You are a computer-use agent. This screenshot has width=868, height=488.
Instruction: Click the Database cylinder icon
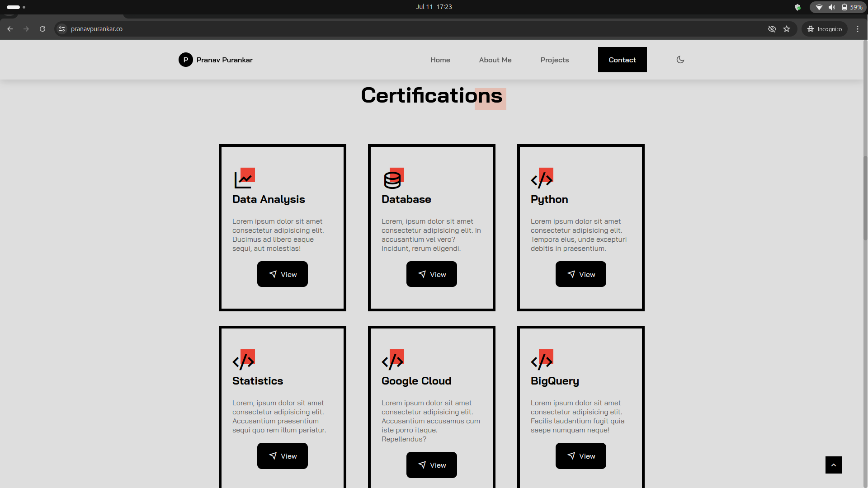tap(393, 178)
